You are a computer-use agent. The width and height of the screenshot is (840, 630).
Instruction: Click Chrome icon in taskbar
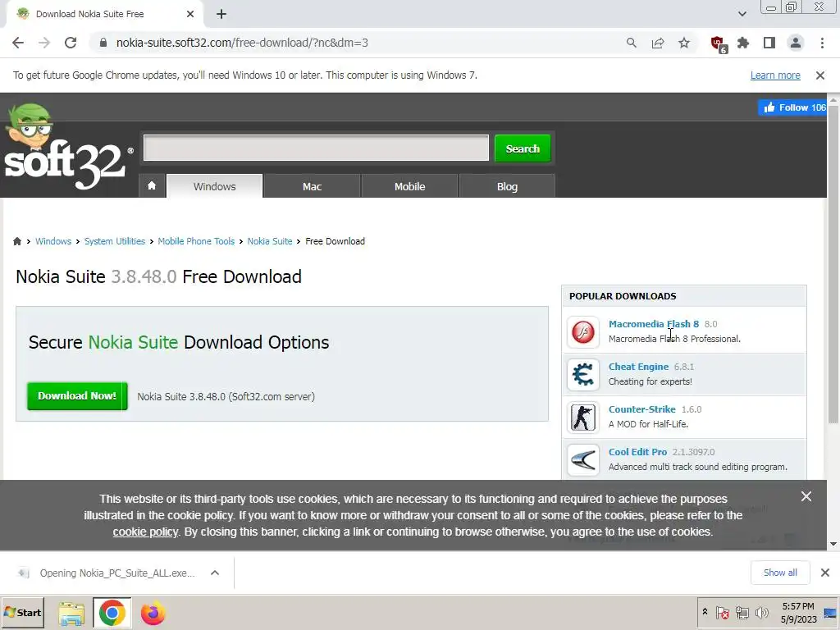pos(112,613)
